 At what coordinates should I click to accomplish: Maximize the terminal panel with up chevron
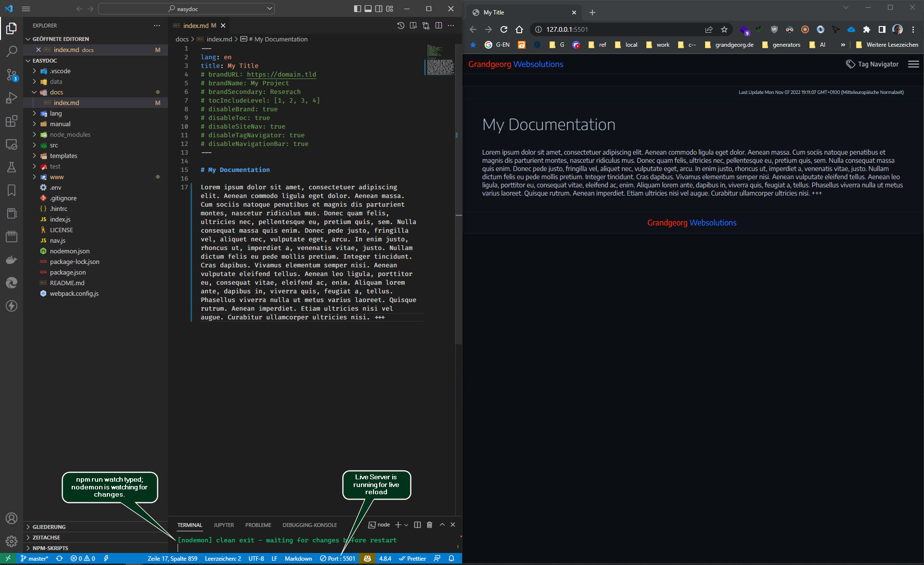point(442,525)
